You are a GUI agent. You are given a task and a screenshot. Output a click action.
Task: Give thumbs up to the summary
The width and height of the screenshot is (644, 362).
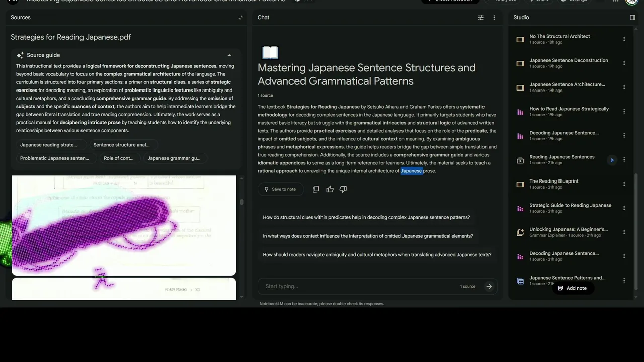click(330, 189)
